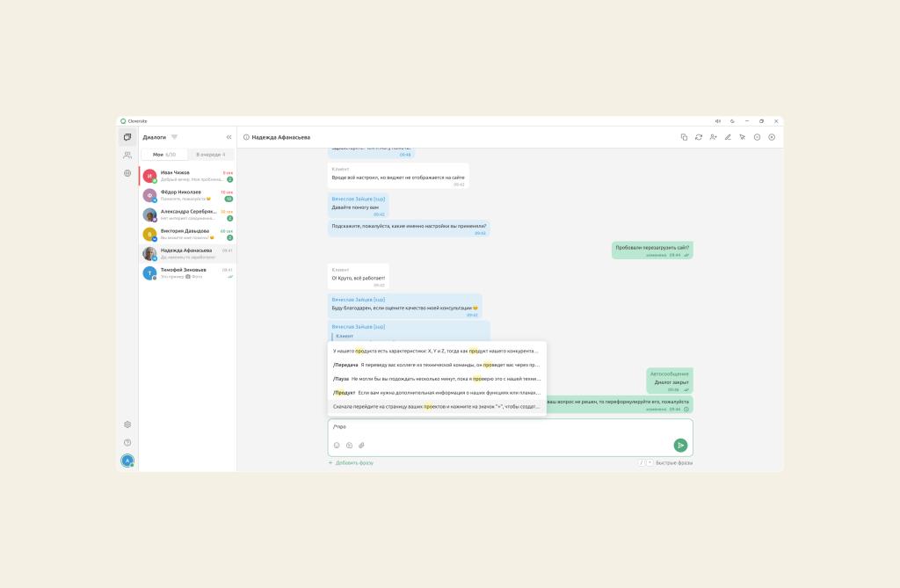The image size is (900, 588).
Task: Open the globe visitors sidebar icon
Action: [127, 173]
